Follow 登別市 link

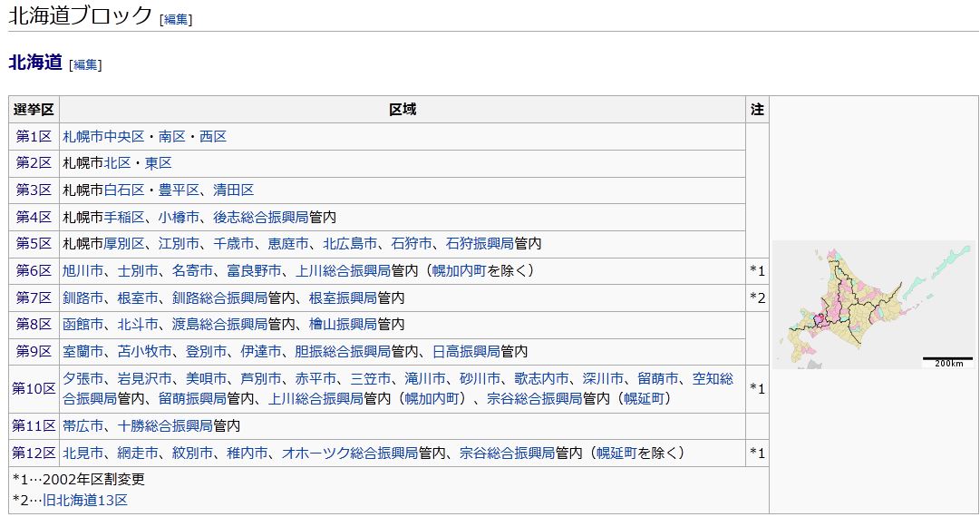[207, 351]
